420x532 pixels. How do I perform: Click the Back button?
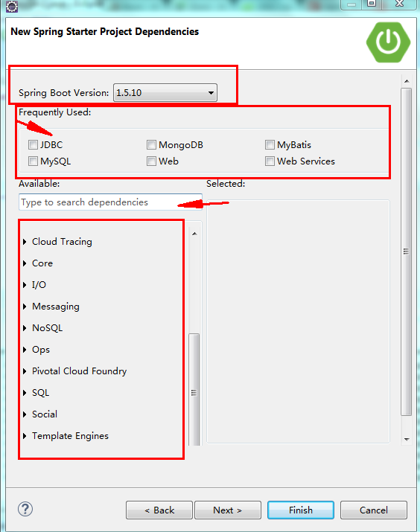[159, 510]
